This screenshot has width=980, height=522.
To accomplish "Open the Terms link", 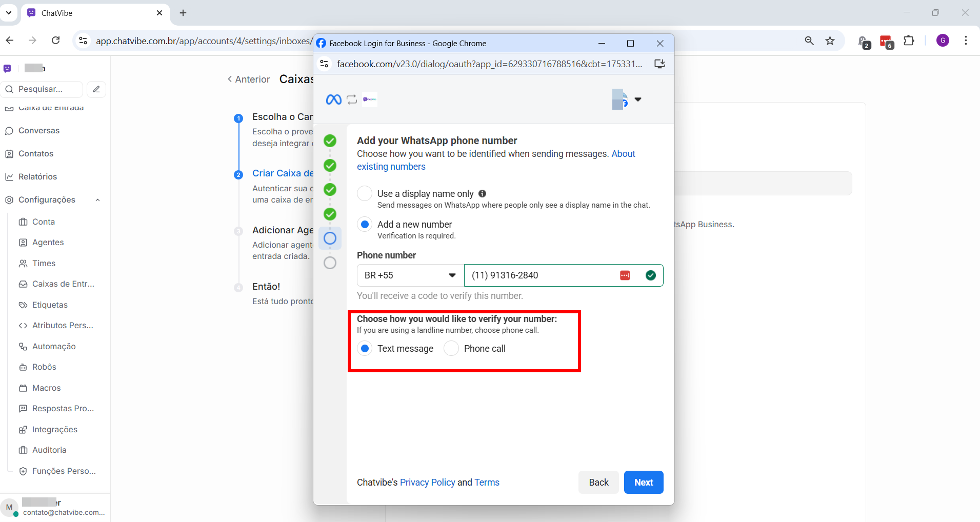I will (487, 483).
